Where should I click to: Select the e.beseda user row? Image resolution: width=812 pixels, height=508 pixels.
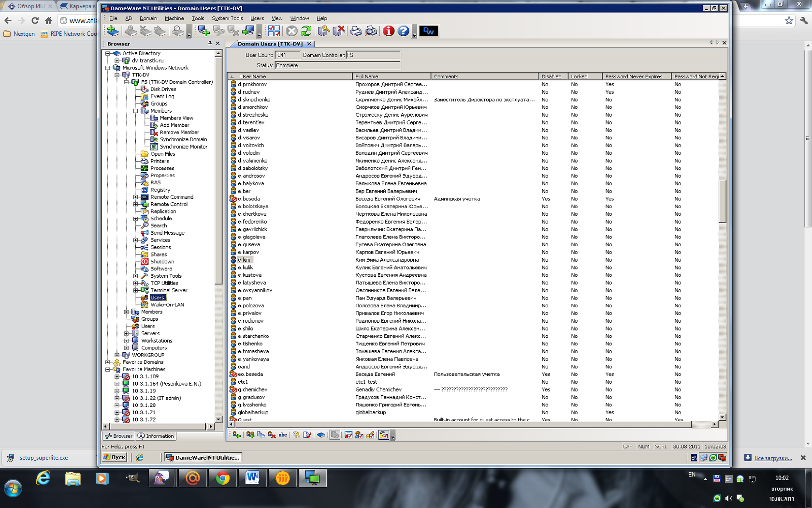click(474, 199)
